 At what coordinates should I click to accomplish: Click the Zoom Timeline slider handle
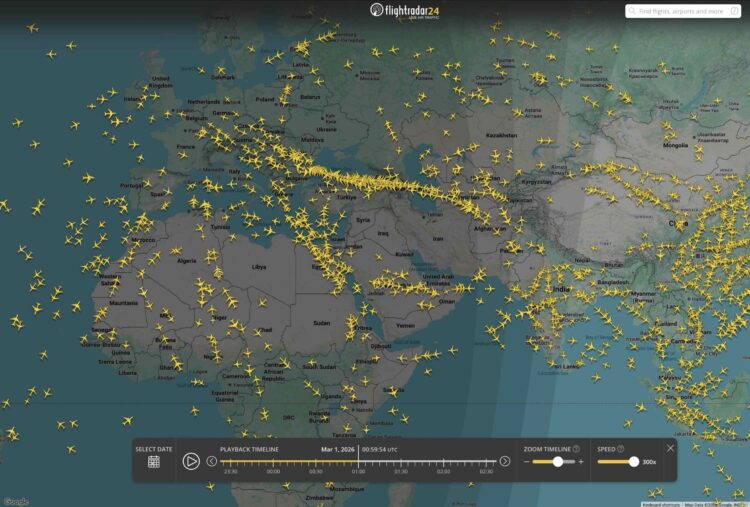[558, 462]
